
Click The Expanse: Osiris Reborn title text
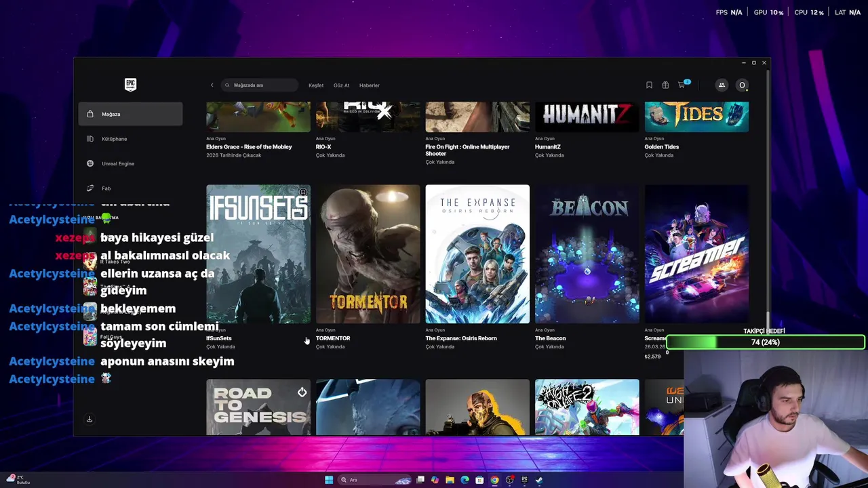coord(461,338)
